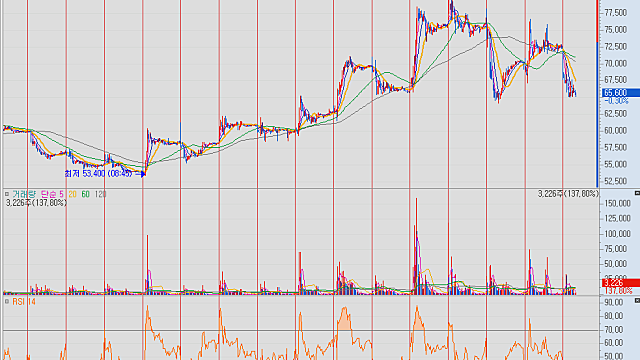640x360 pixels.
Task: Click the 150,000 volume axis label
Action: click(x=618, y=203)
